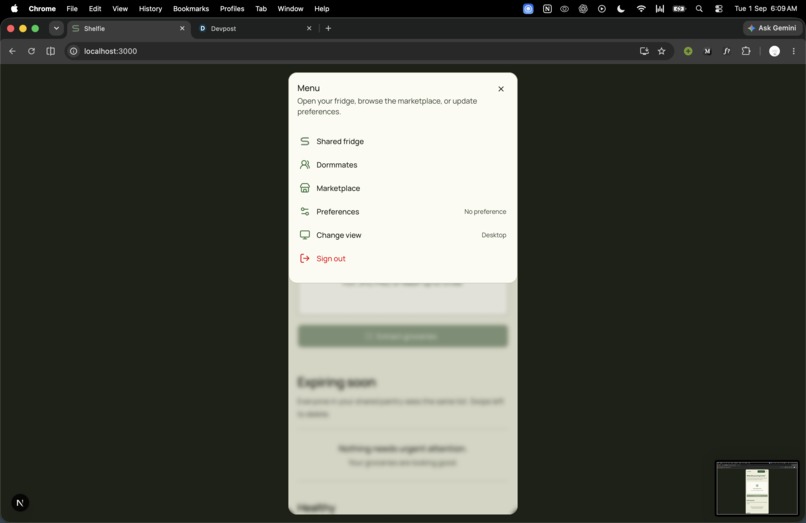The image size is (806, 523).
Task: Click the Marketplace storefront icon
Action: click(305, 188)
